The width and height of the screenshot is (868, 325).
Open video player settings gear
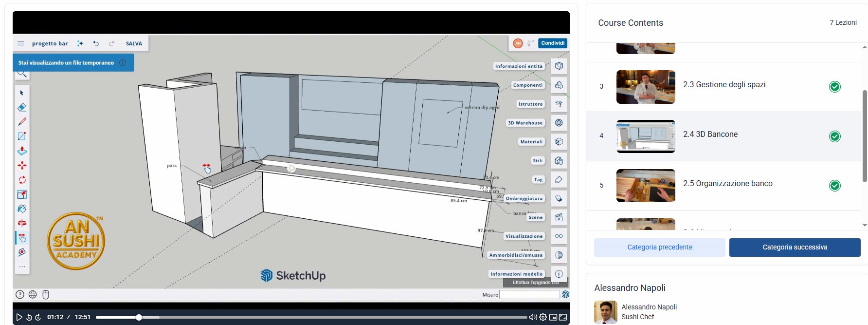click(543, 317)
